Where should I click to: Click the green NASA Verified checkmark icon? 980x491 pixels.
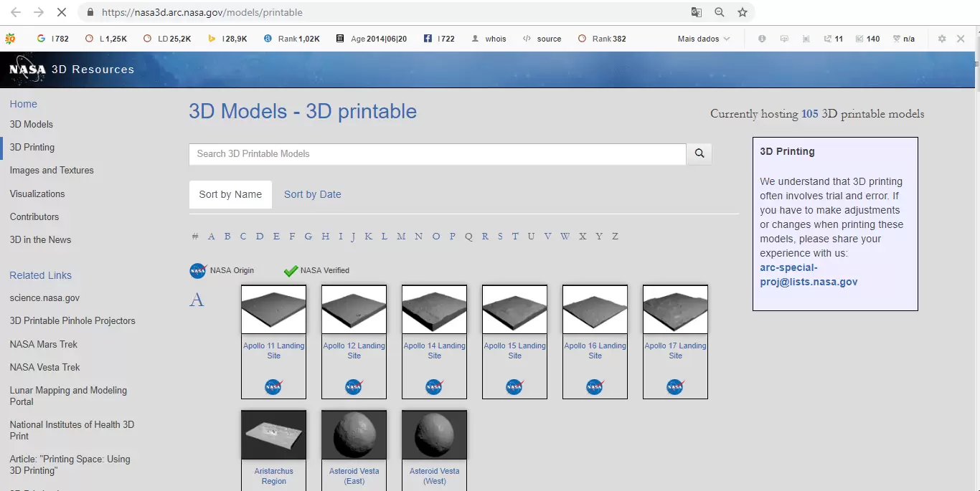tap(291, 271)
